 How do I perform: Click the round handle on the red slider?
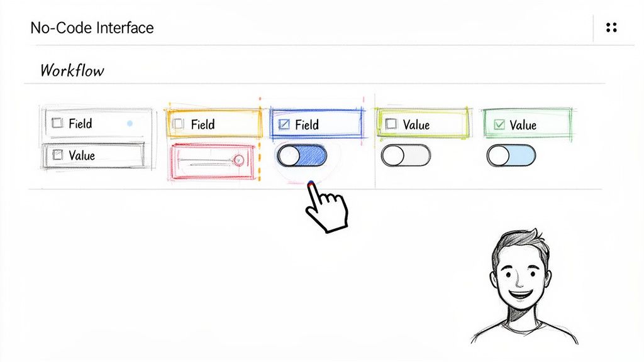pos(238,160)
